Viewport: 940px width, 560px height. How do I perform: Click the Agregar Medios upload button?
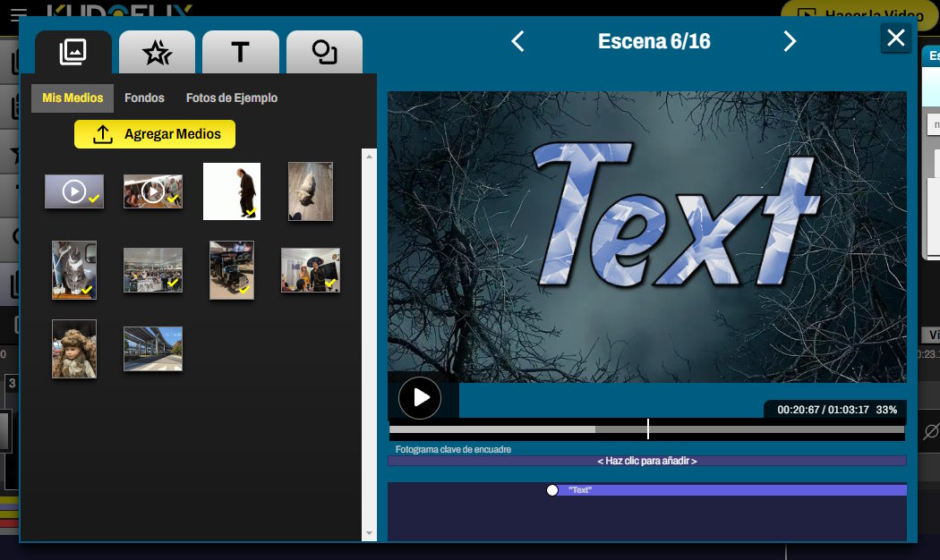point(155,134)
